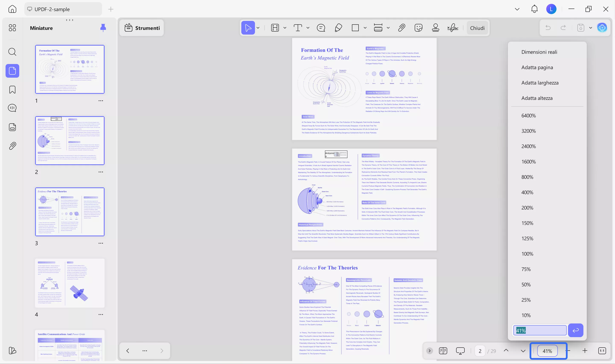Expand the rectangle shape dropdown arrow
The width and height of the screenshot is (615, 364).
click(x=365, y=28)
